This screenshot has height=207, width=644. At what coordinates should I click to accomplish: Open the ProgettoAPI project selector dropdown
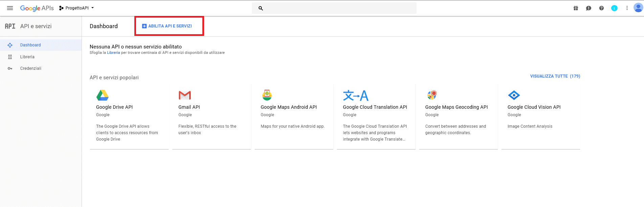[x=76, y=8]
